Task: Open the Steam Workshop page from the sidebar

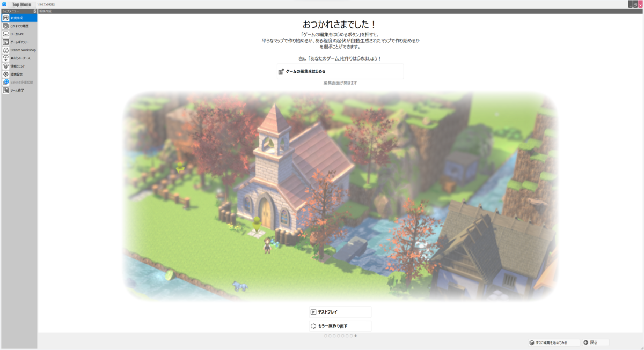Action: click(20, 50)
